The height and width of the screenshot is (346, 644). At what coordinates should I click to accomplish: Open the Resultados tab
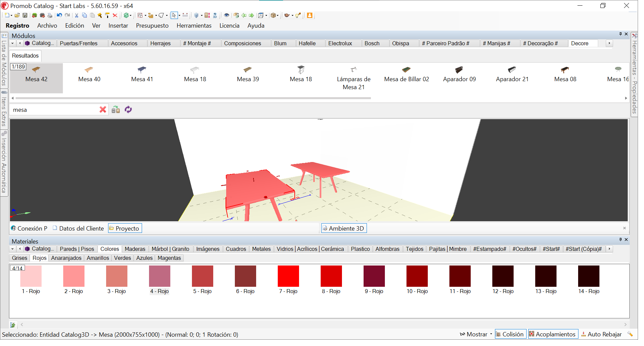tap(25, 56)
